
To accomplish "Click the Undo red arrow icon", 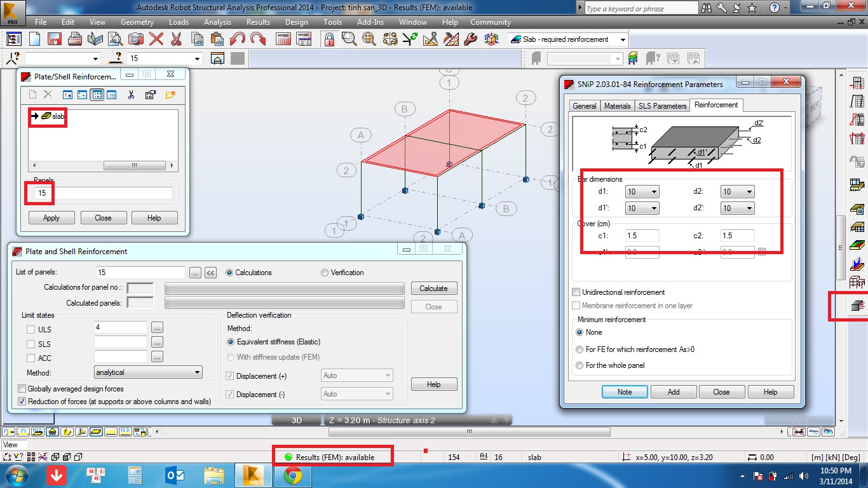I will tap(238, 39).
